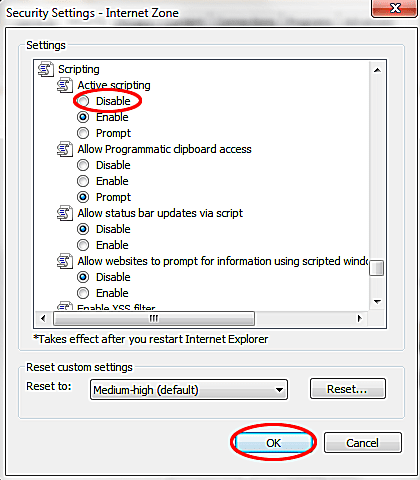
Task: Click the Scripting category script icon
Action: click(x=45, y=69)
